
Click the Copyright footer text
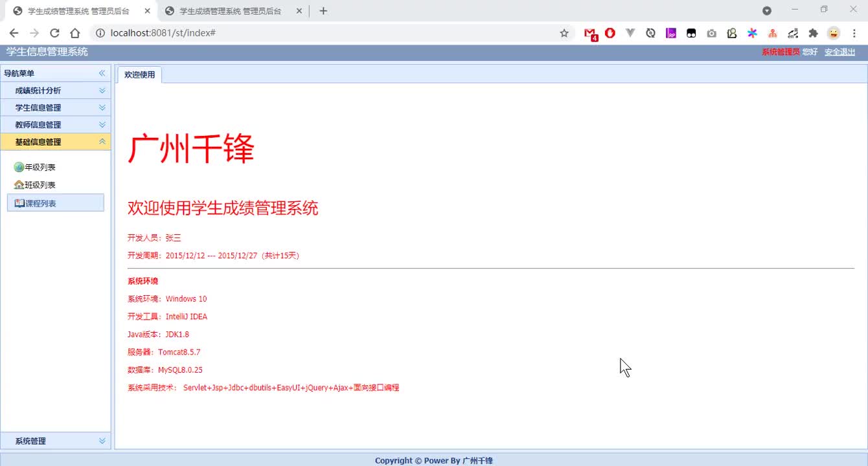click(x=434, y=461)
